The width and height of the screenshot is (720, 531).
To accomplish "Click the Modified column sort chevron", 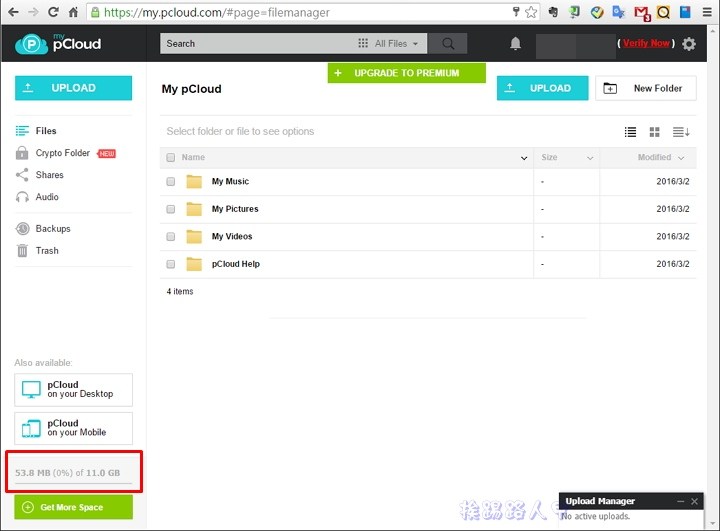I will point(681,158).
